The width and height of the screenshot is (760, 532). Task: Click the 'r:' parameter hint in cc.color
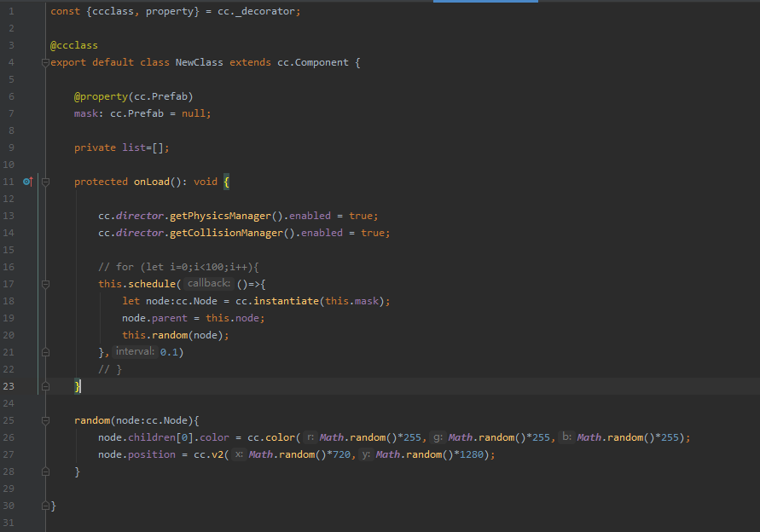click(x=310, y=437)
